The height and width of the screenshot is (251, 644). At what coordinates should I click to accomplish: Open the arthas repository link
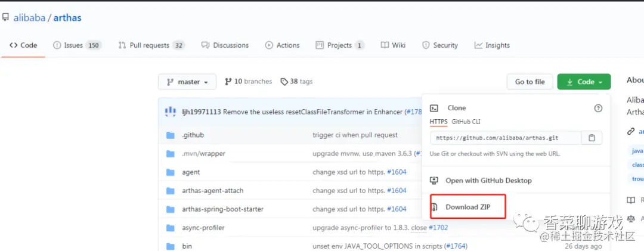point(67,18)
